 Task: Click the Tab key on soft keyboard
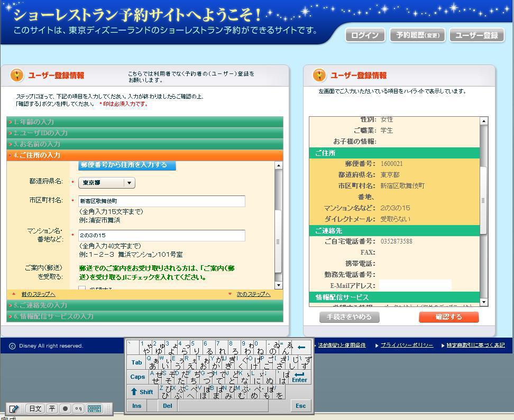(136, 362)
